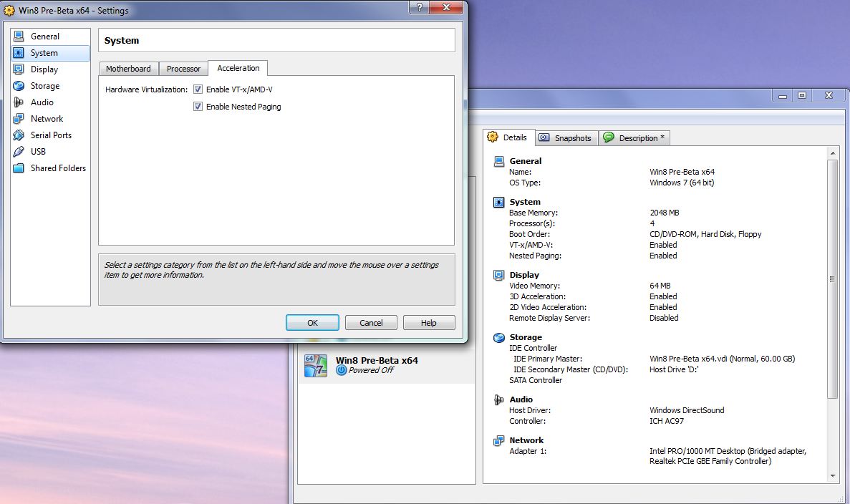Viewport: 850px width, 504px height.
Task: Click the Storage section icon in the Details pane
Action: tap(498, 338)
